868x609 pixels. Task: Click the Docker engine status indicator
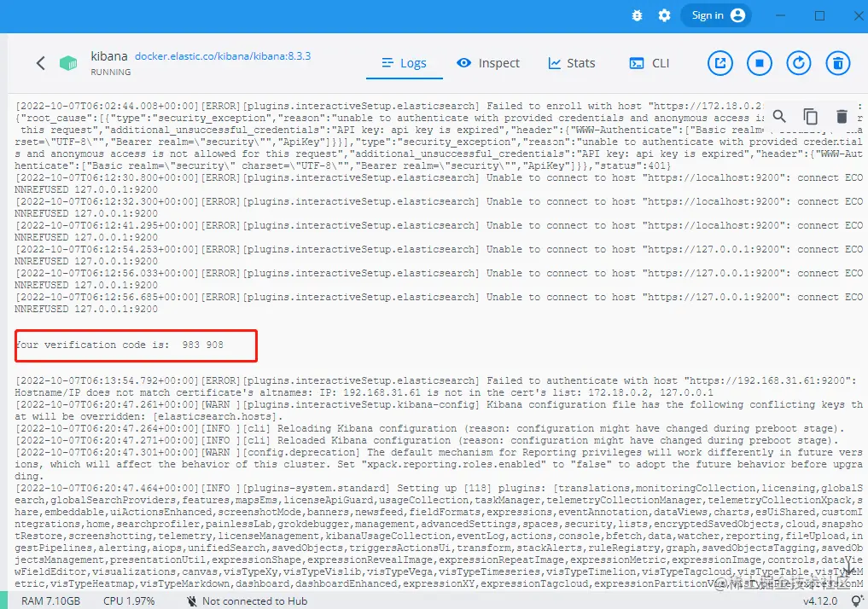coord(4,600)
